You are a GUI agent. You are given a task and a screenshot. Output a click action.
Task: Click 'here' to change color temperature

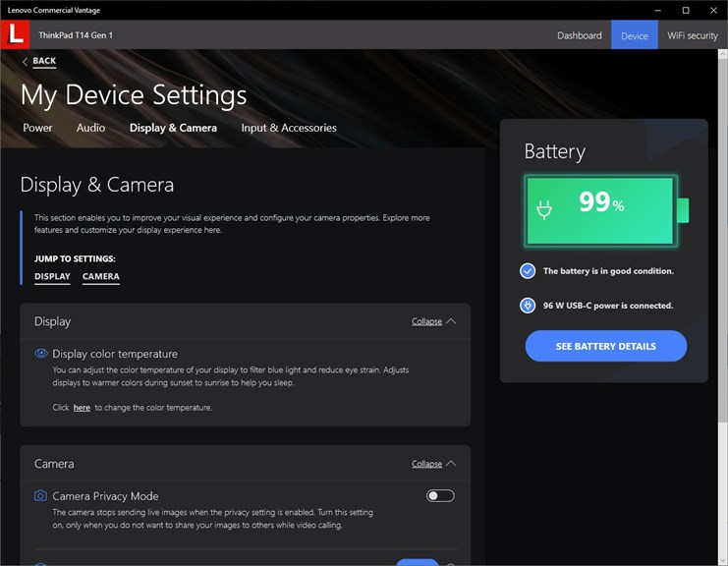pyautogui.click(x=82, y=408)
